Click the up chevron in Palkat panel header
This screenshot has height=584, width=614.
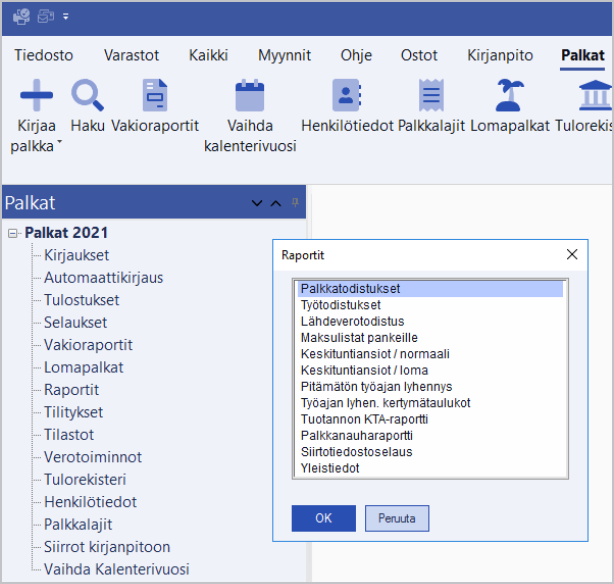[276, 204]
